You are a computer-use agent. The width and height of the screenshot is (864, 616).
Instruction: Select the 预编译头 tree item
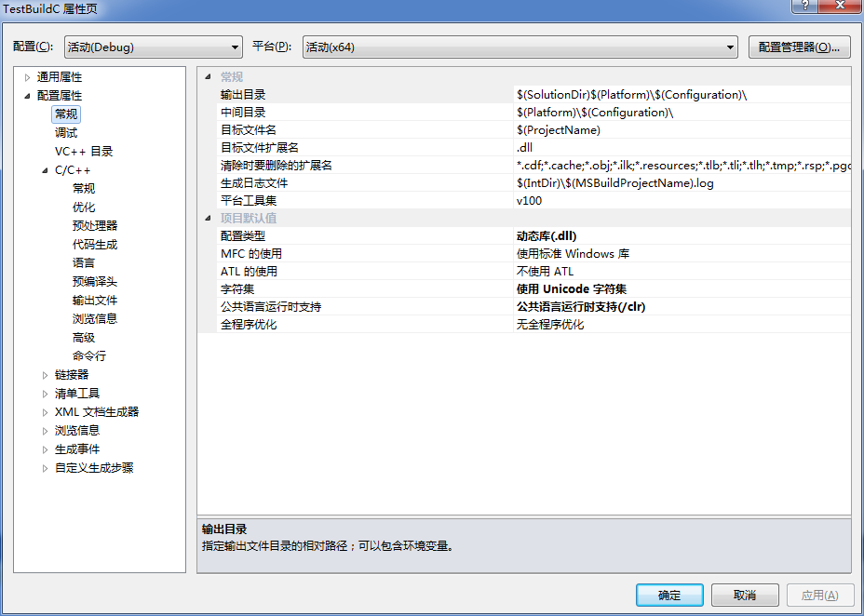pos(95,282)
